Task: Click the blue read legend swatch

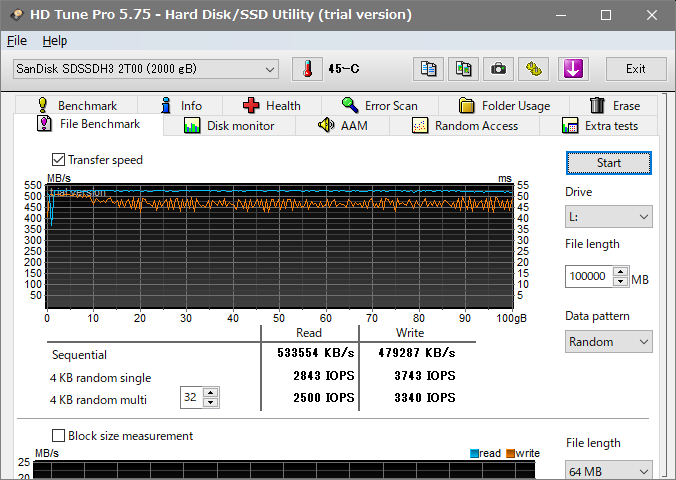Action: click(x=474, y=453)
